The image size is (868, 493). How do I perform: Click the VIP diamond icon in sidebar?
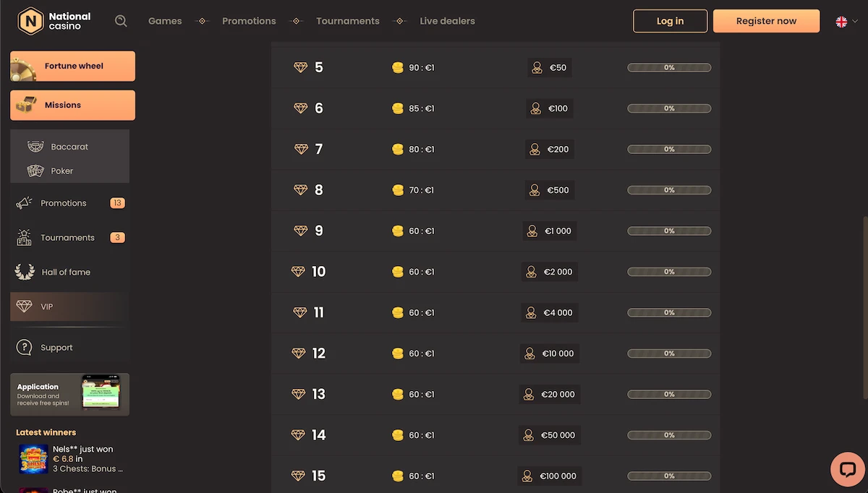24,306
